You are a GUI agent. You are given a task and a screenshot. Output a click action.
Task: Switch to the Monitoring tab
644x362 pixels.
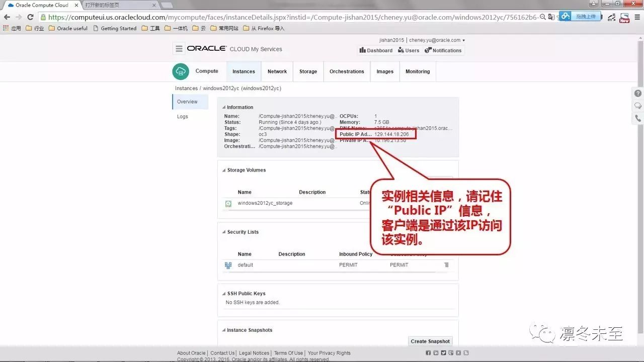418,71
